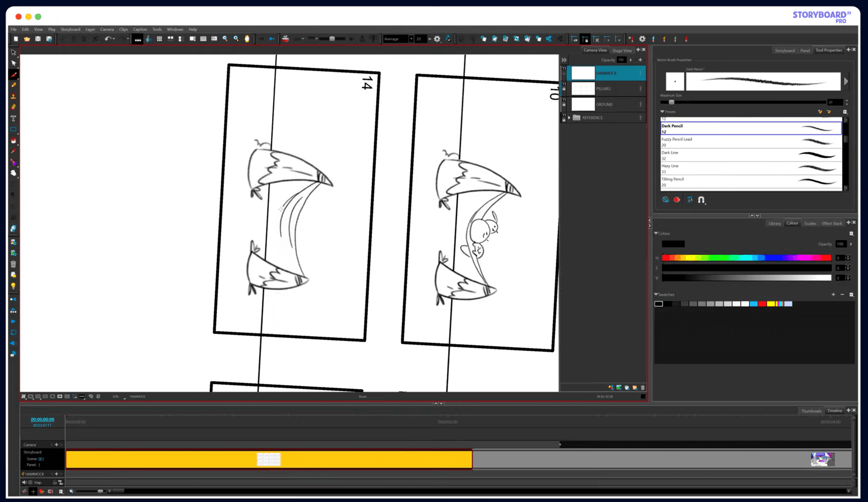Pick the red colour swatch
This screenshot has height=502, width=868.
[762, 304]
